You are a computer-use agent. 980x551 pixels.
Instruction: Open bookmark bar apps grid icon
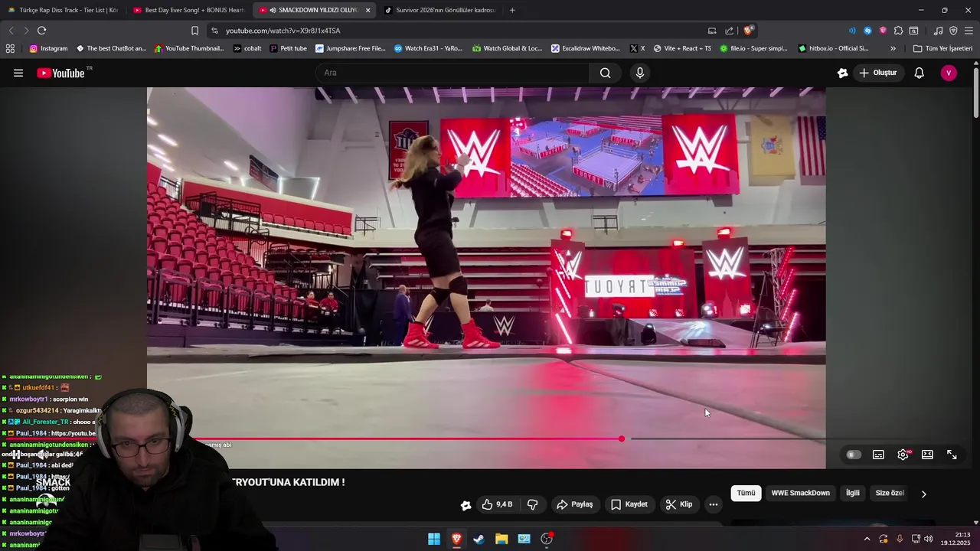click(x=10, y=48)
